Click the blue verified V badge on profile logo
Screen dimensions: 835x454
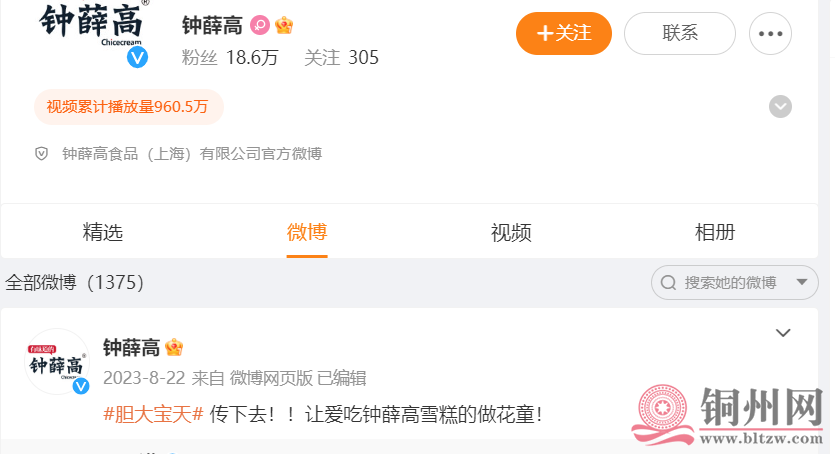pyautogui.click(x=137, y=57)
